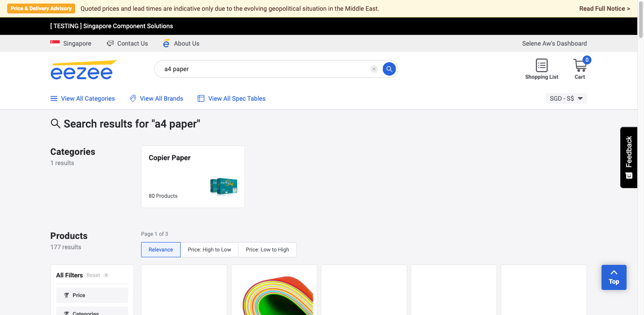Click the View All Categories hamburger icon

[x=54, y=98]
